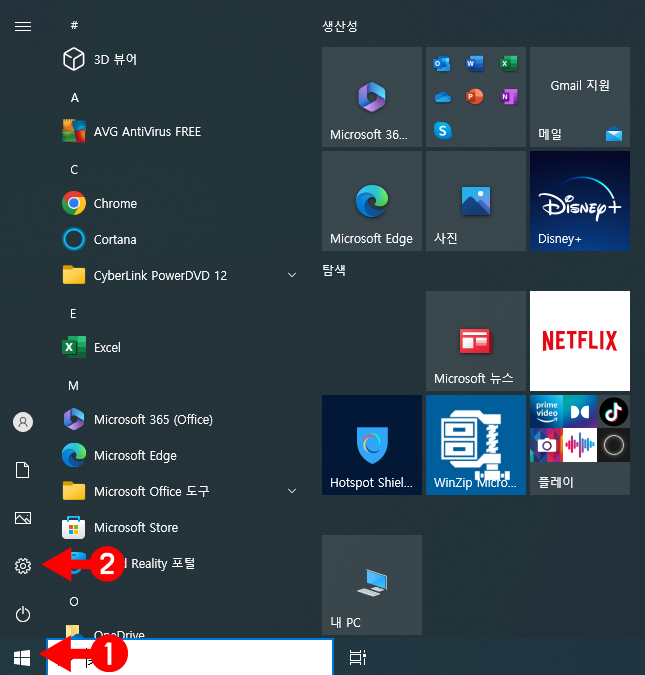Viewport: 645px width, 675px height.
Task: Open Settings gear in the sidebar
Action: click(x=23, y=566)
